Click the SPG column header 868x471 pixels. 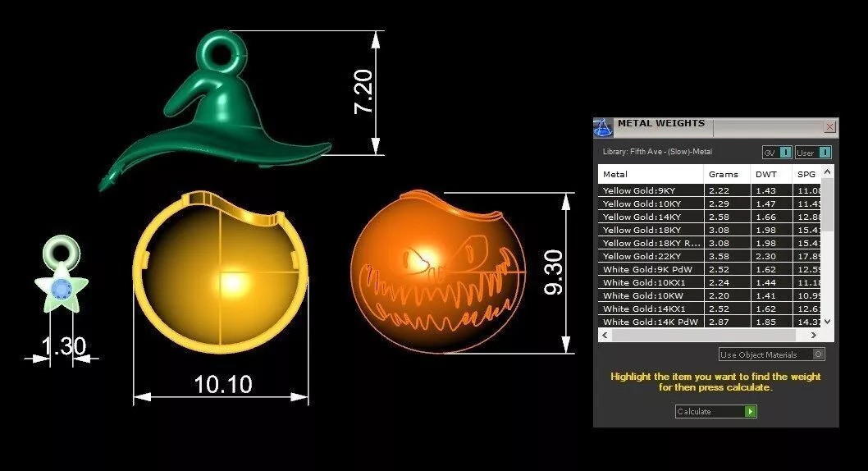806,174
